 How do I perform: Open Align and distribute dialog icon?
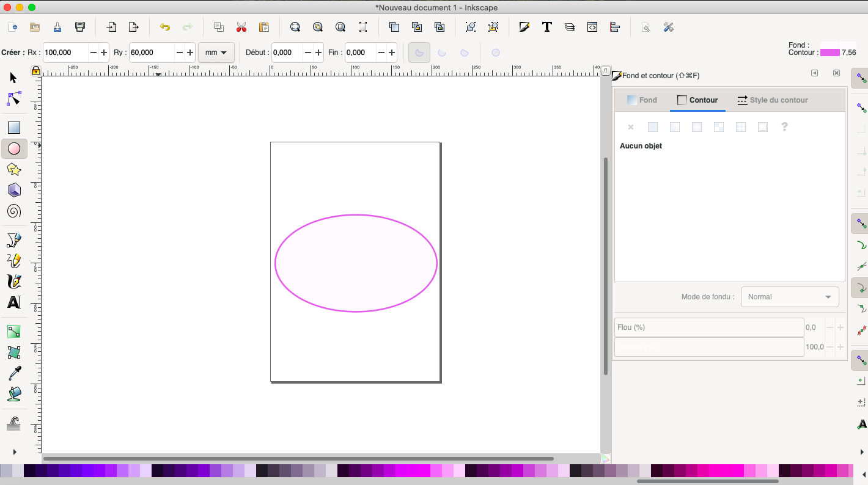(x=615, y=27)
